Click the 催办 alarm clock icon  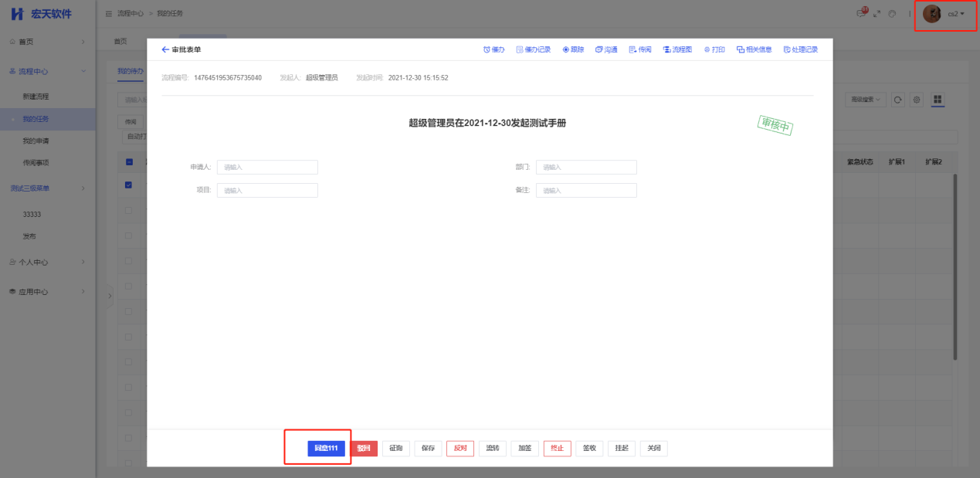pos(487,49)
